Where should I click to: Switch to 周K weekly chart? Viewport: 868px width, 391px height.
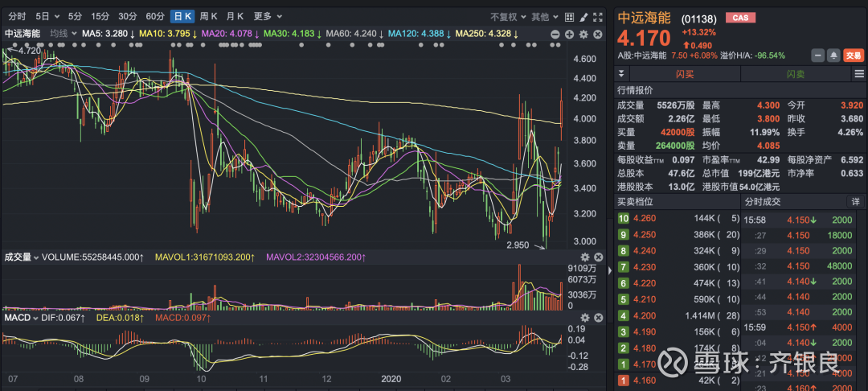click(x=209, y=17)
